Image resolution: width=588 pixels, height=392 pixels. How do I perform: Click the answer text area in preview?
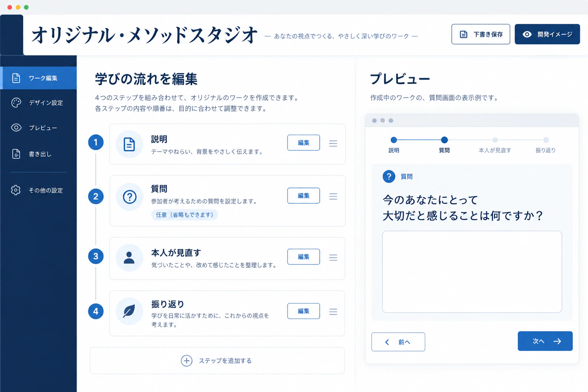point(472,272)
